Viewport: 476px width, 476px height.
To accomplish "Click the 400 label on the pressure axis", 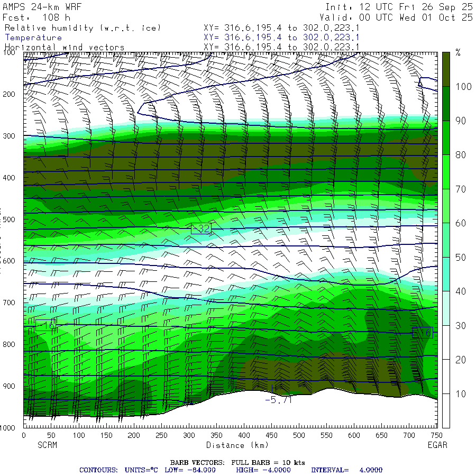I will (9, 178).
